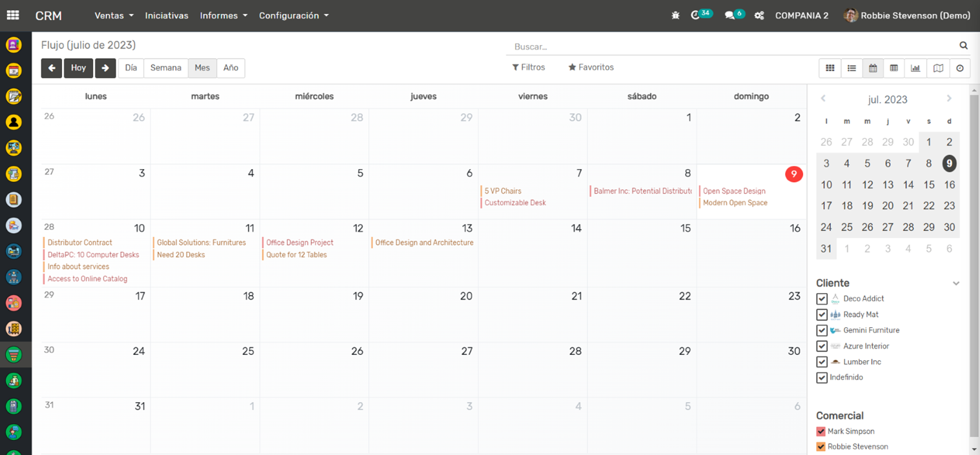Uncheck the Deco Addict client filter
This screenshot has width=980, height=455.
click(822, 299)
